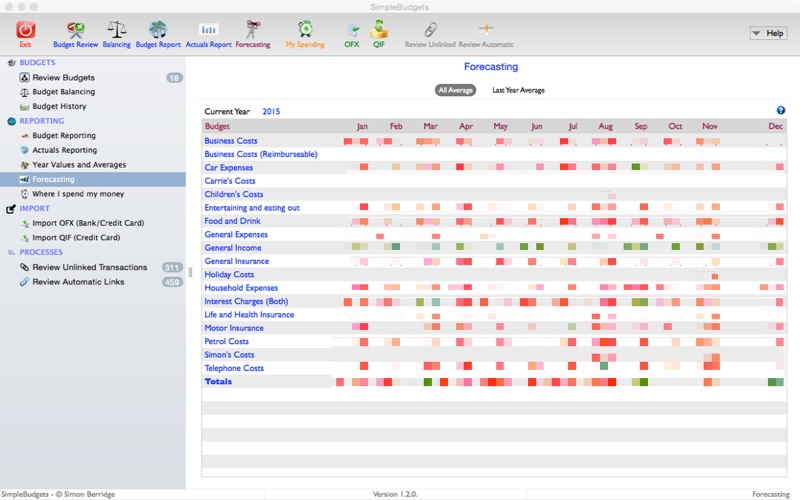The image size is (800, 500).
Task: Click the blue help question-mark icon
Action: [781, 110]
